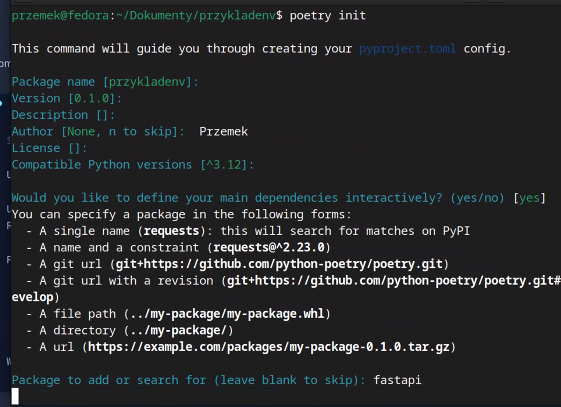Click the 'Description []:' prompt line
Image resolution: width=561 pixels, height=407 pixels.
(x=63, y=115)
